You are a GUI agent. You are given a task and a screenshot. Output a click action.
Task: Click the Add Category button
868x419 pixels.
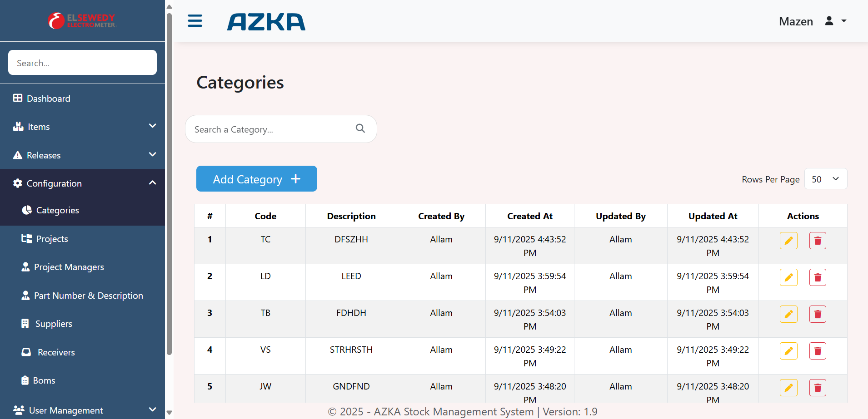256,179
